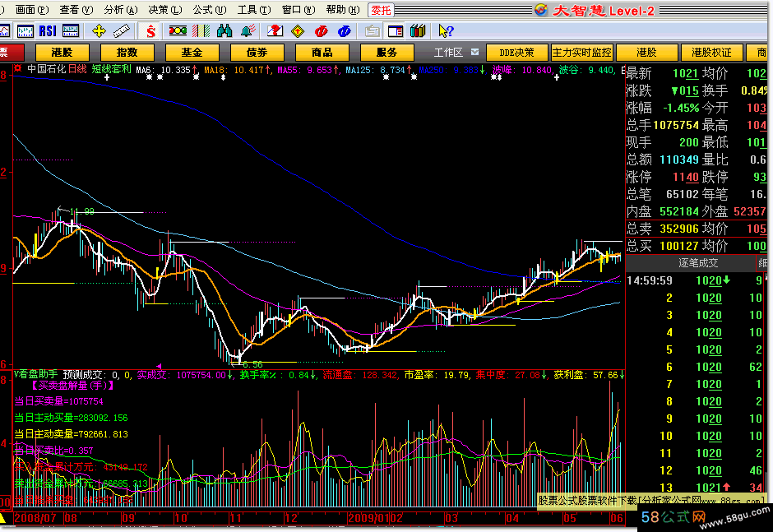The height and width of the screenshot is (532, 773).
Task: Click the 11.99 high price label on chart
Action: tap(82, 212)
